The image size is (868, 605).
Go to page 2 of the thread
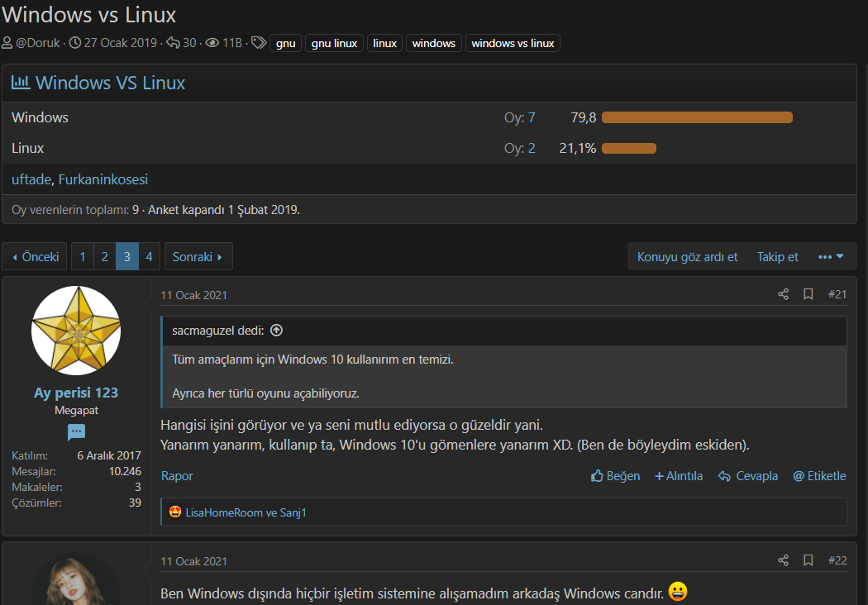[105, 257]
